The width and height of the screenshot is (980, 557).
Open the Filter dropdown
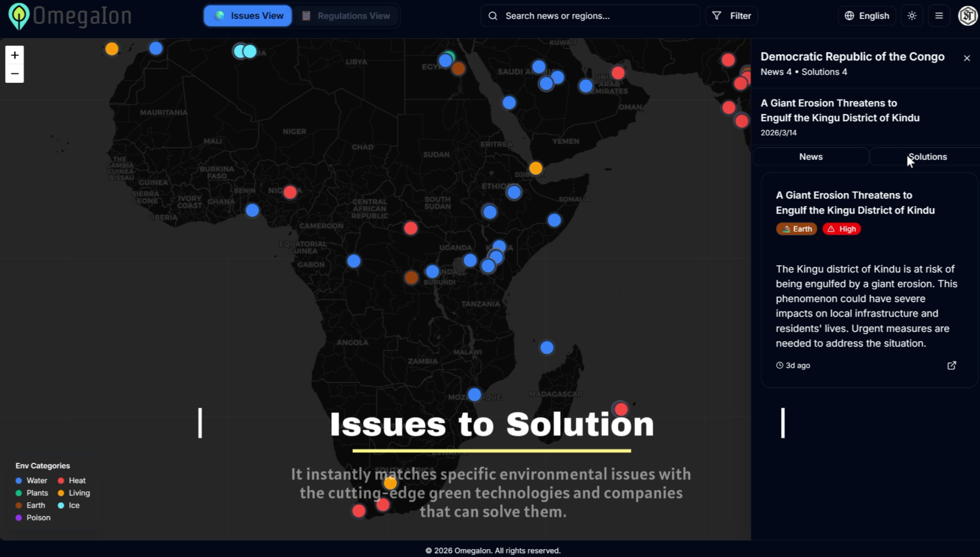(731, 16)
